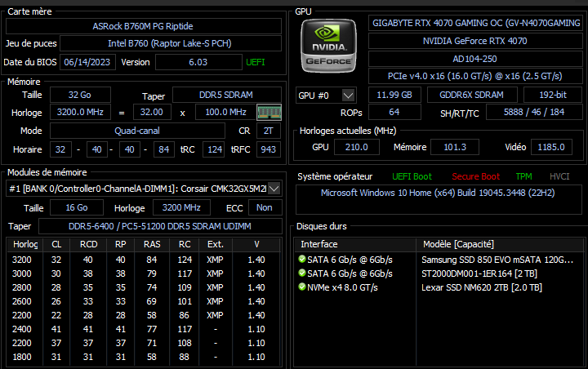The image size is (588, 369).
Task: Click the RAS column header
Action: click(x=152, y=244)
